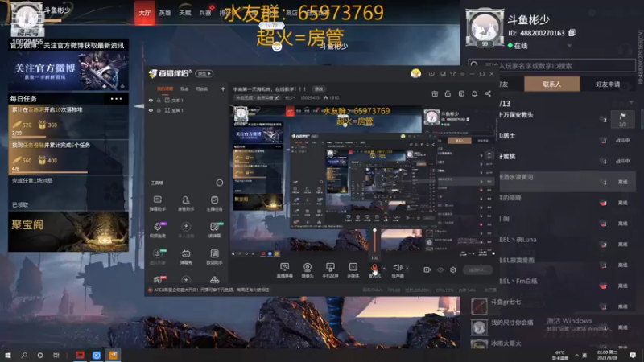Open 主播任务 tool in toolbox

(x=214, y=204)
